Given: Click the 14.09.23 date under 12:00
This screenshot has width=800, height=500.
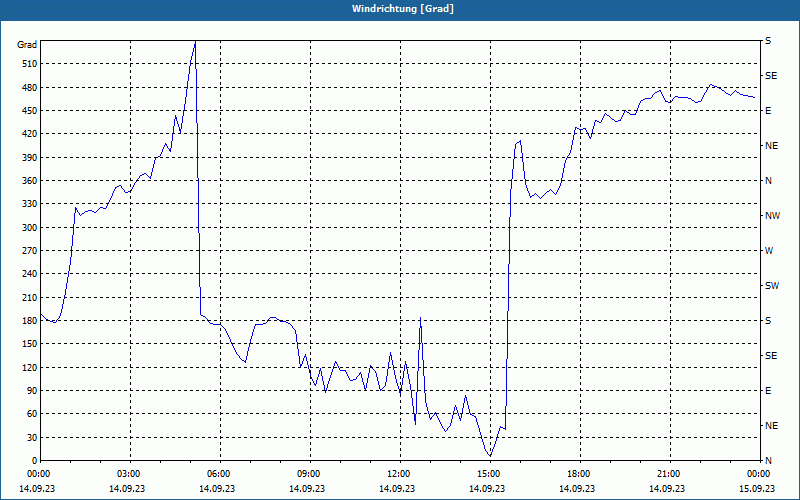Looking at the screenshot, I should coord(397,488).
